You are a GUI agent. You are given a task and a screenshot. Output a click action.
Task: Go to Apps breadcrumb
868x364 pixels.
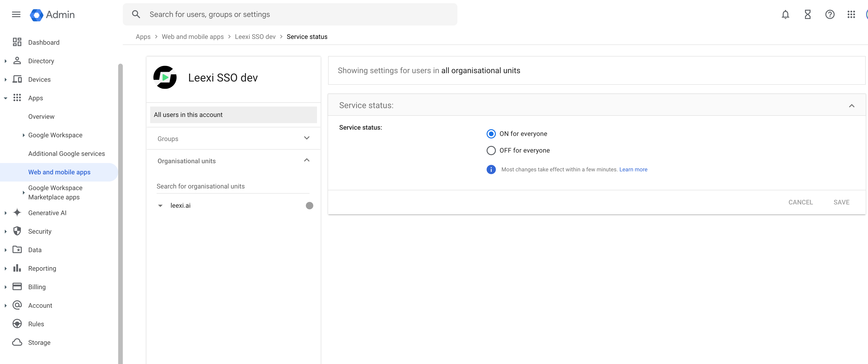pyautogui.click(x=143, y=37)
